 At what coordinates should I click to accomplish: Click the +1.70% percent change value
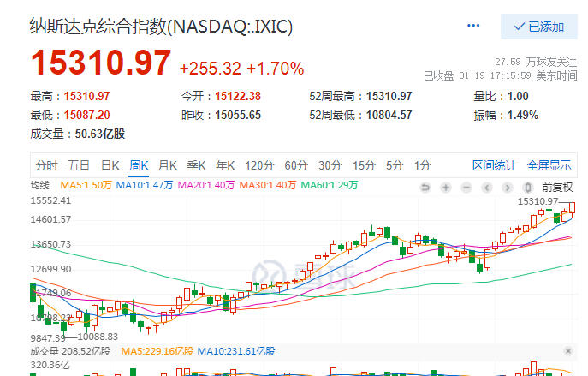[x=276, y=69]
